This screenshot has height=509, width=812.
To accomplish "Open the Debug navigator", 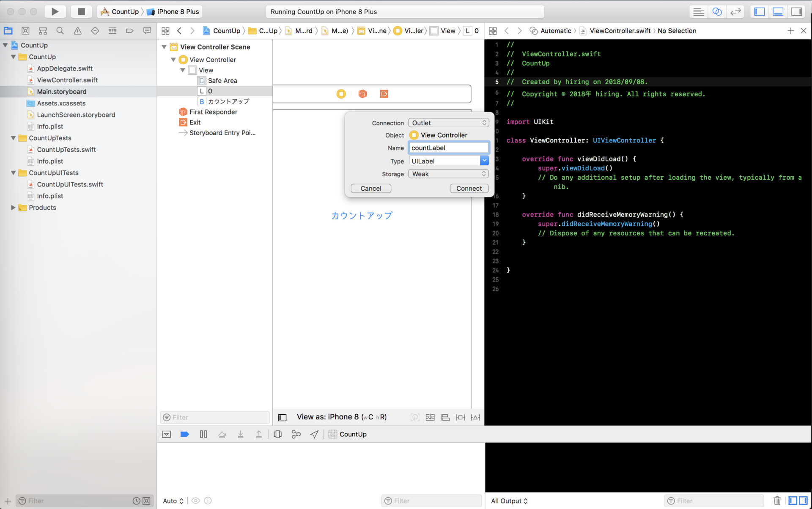I will point(112,30).
